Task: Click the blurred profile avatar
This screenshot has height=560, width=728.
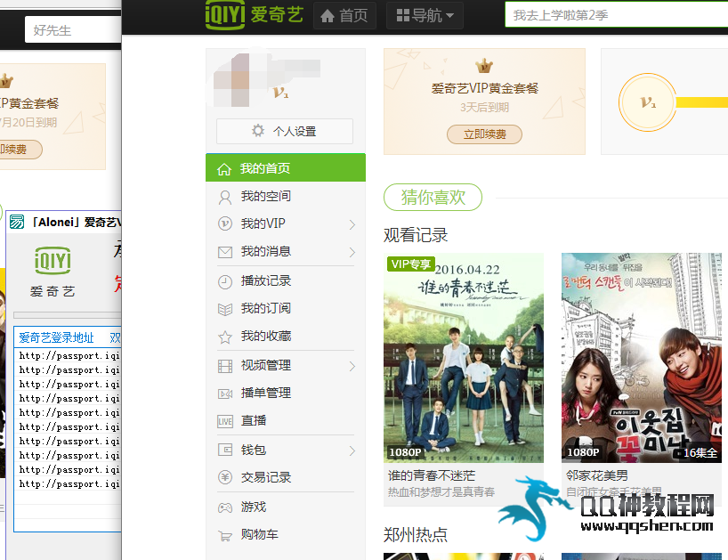Action: pos(241,79)
